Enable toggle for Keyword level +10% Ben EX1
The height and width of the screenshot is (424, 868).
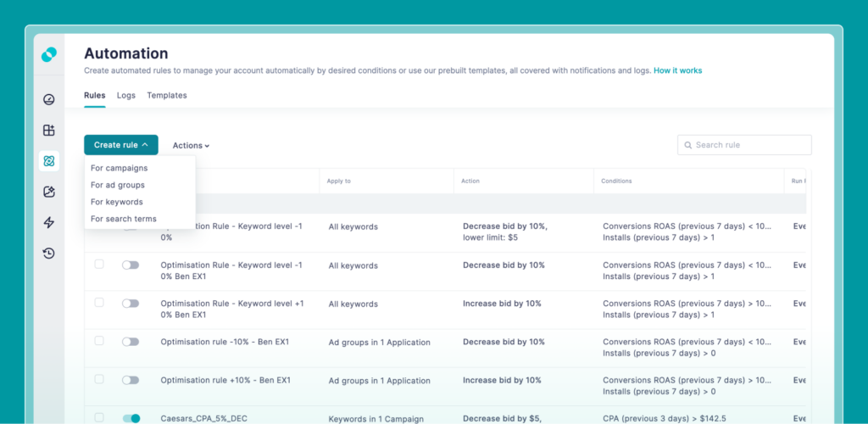(x=131, y=304)
